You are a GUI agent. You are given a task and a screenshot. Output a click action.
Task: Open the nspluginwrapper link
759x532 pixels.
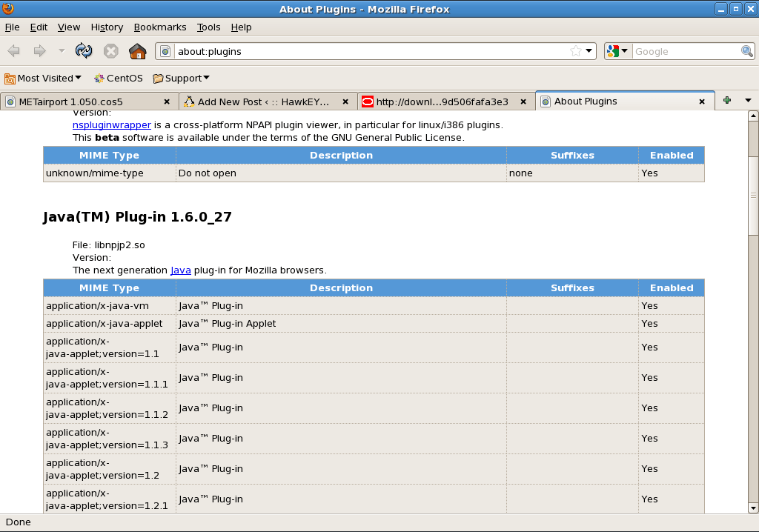pyautogui.click(x=111, y=125)
